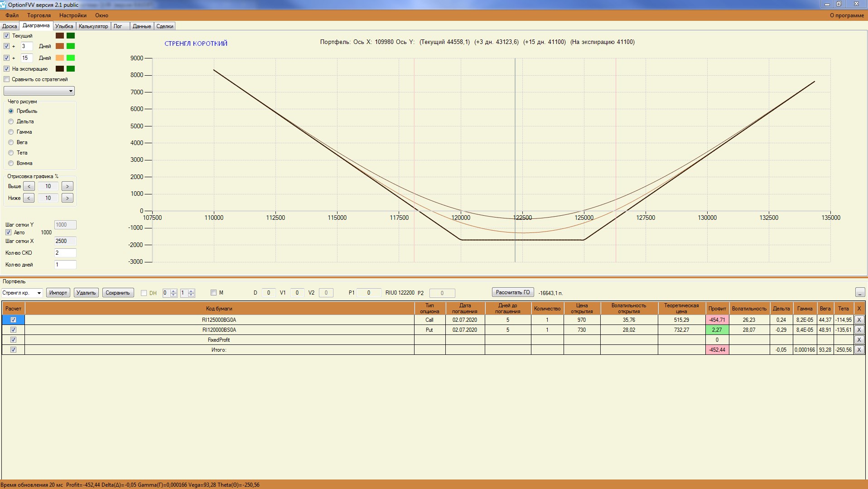The width and height of the screenshot is (868, 489).
Task: Switch to the Данные tab
Action: [142, 26]
